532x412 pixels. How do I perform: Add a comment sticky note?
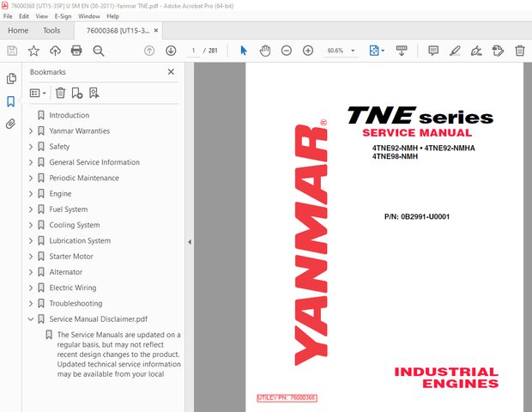click(433, 51)
